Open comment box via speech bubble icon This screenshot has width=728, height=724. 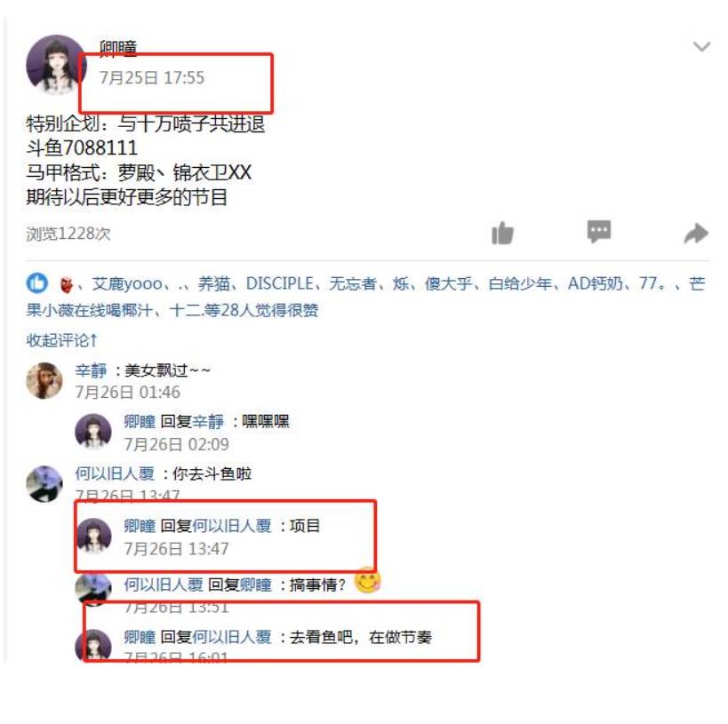tap(599, 231)
